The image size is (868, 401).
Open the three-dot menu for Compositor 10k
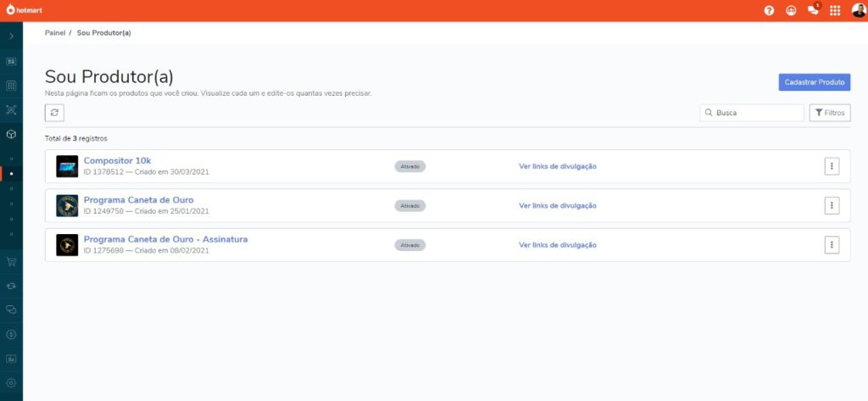pyautogui.click(x=832, y=166)
